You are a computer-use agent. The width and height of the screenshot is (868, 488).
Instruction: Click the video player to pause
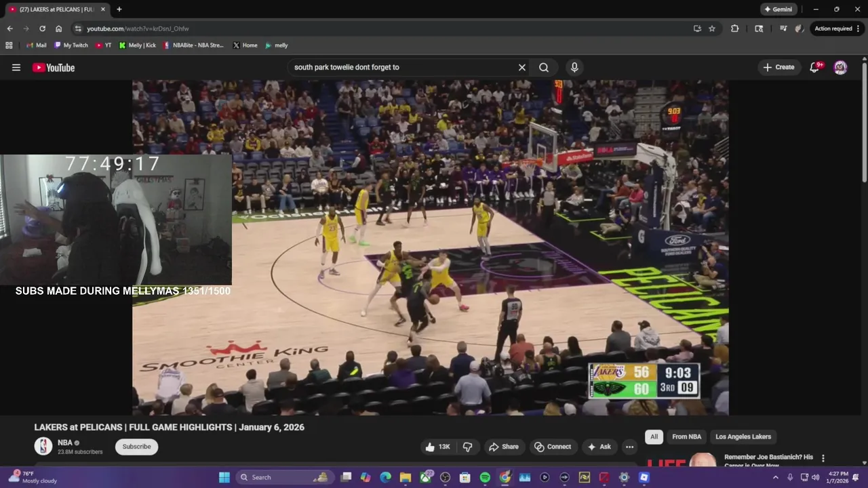click(x=430, y=247)
